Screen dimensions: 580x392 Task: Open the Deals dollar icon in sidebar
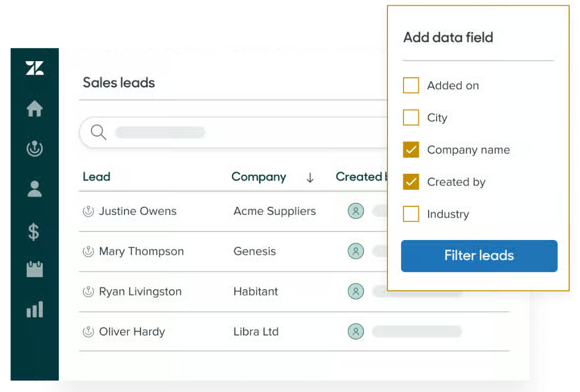tap(34, 232)
